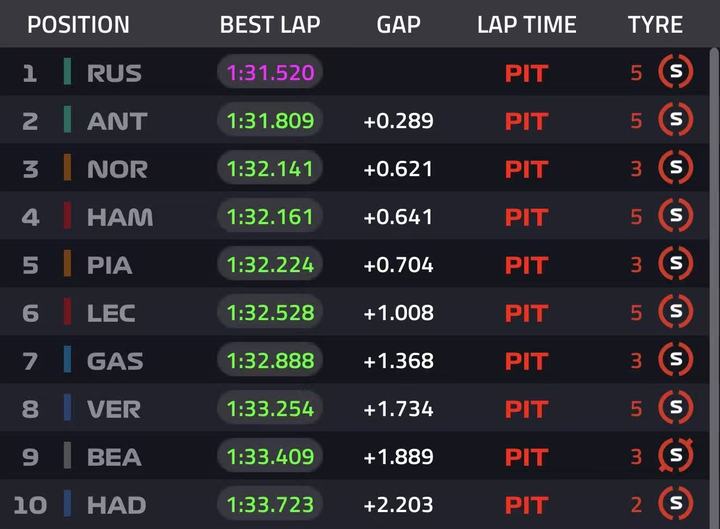The width and height of the screenshot is (720, 529).
Task: Select the soft tyre icon for GAS
Action: pyautogui.click(x=675, y=361)
